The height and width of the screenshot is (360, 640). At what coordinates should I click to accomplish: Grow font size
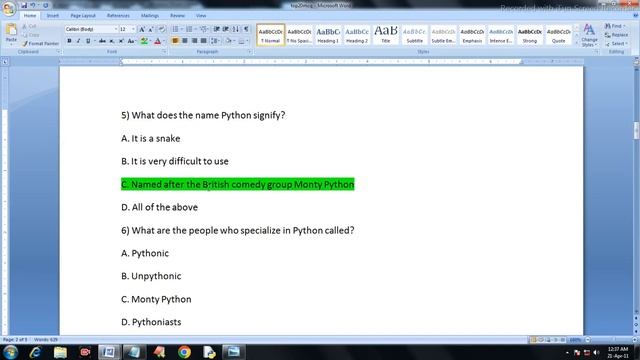pos(142,29)
